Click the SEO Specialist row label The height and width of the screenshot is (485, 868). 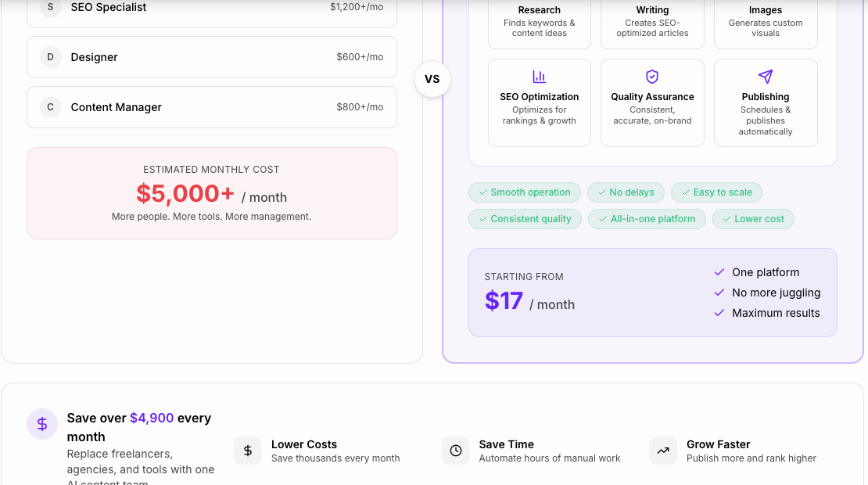coord(109,7)
